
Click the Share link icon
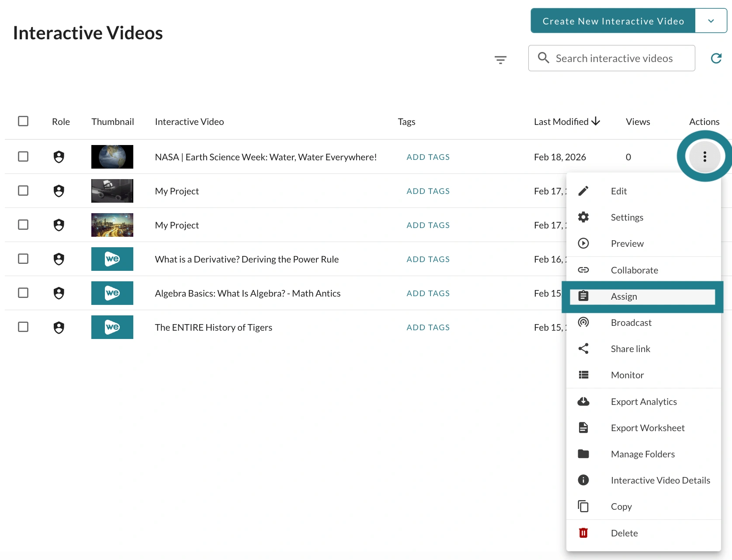tap(583, 349)
